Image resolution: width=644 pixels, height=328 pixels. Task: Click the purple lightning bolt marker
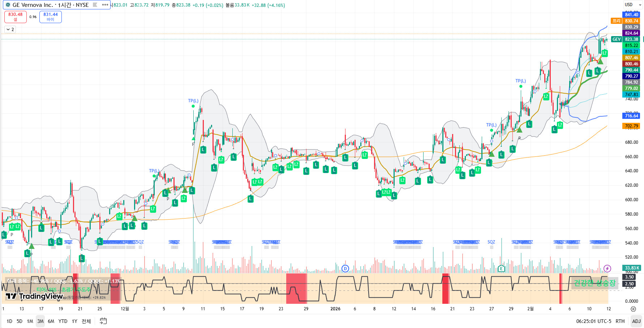pyautogui.click(x=607, y=268)
